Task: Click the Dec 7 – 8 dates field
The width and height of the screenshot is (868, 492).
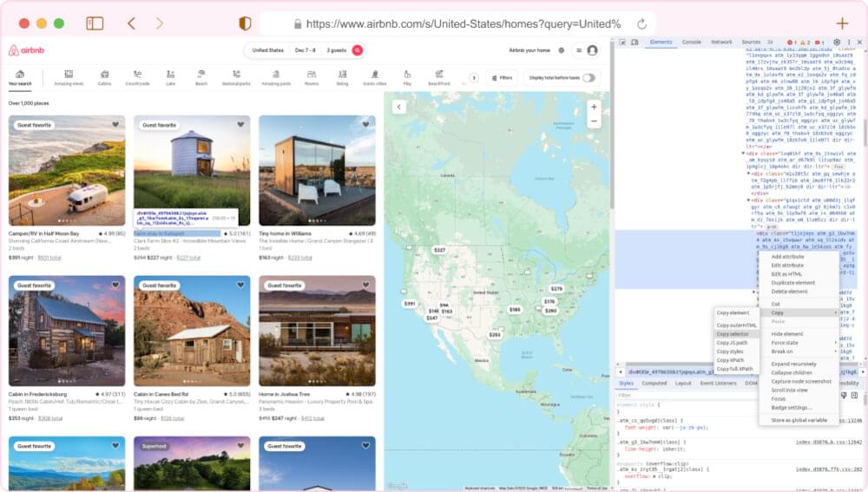Action: click(305, 50)
